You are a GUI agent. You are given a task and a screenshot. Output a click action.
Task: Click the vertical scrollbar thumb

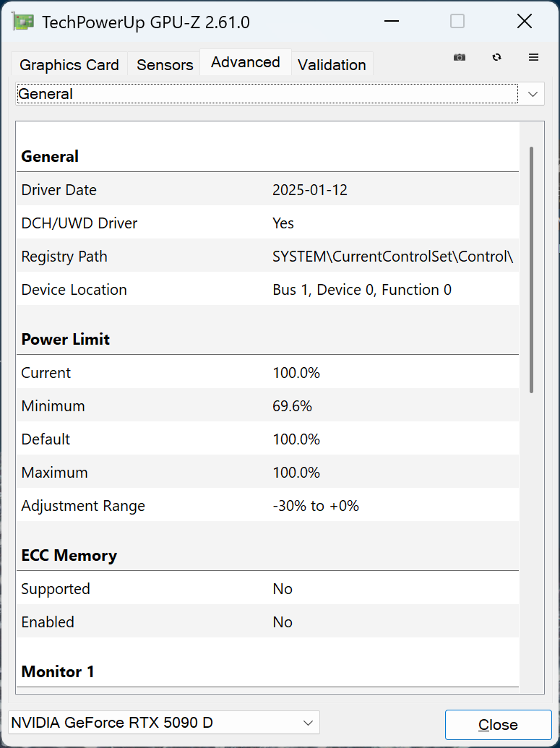[531, 270]
